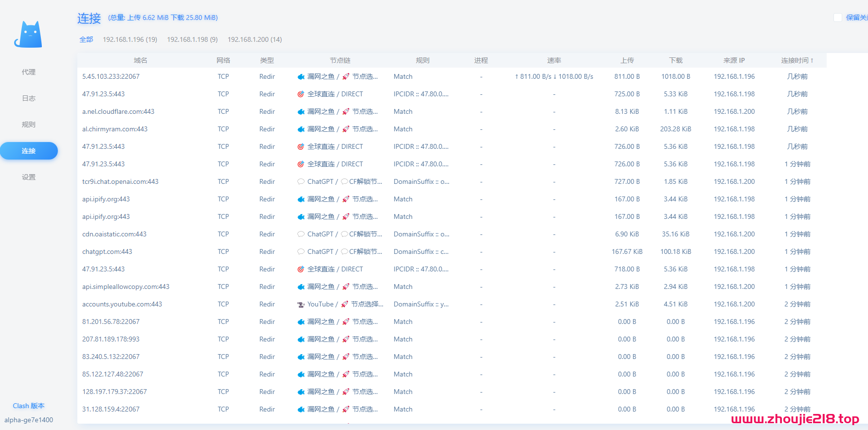Click YouTube icon in accounts.youtube.com row

point(301,305)
